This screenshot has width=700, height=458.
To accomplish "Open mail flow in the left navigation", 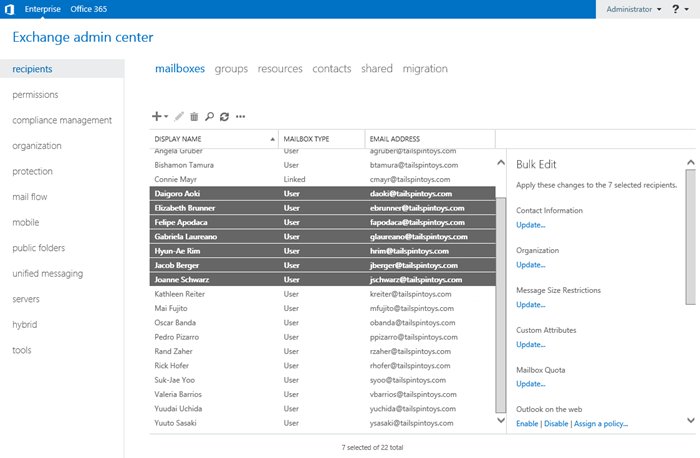I will point(29,196).
